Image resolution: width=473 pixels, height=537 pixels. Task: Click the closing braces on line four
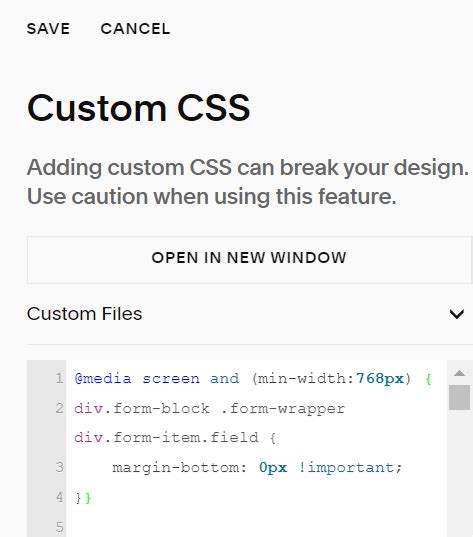[83, 498]
